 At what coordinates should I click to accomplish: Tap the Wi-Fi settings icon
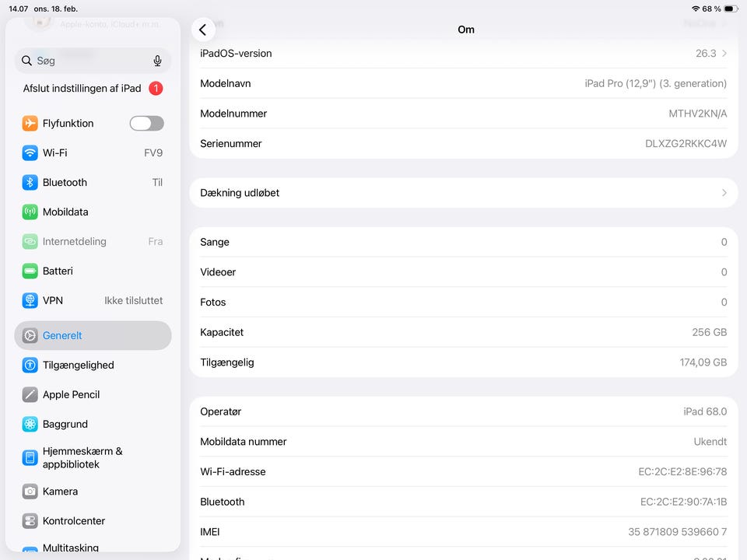pos(30,153)
